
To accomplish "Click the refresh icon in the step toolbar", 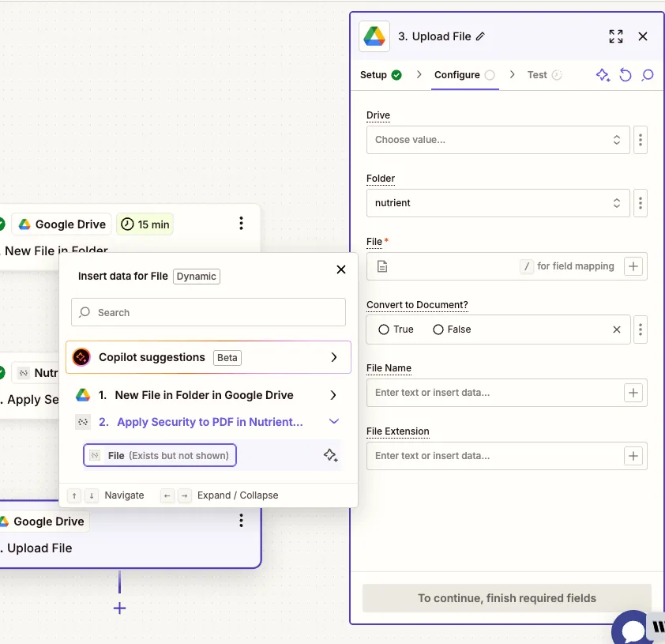I will [626, 74].
